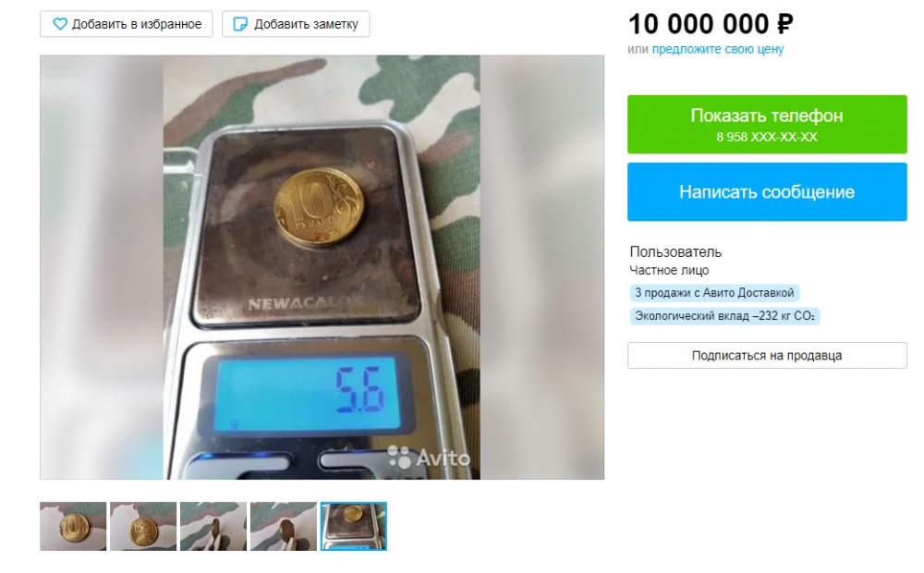Image resolution: width=924 pixels, height=573 pixels.
Task: Click the Частное лицо label
Action: point(669,271)
